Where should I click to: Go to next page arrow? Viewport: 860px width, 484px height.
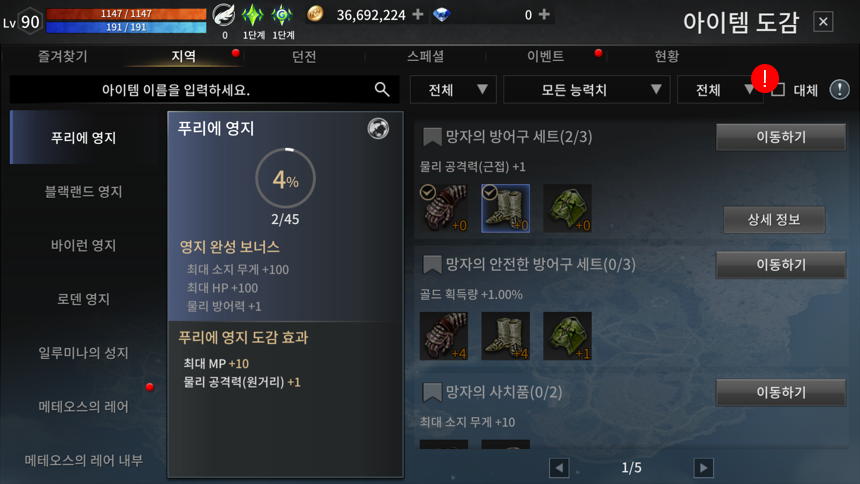704,468
